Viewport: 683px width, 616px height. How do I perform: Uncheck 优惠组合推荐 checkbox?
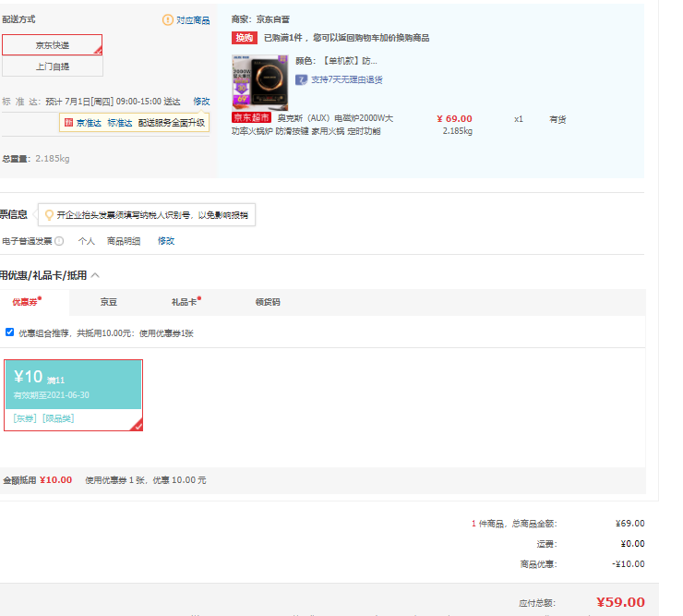9,332
